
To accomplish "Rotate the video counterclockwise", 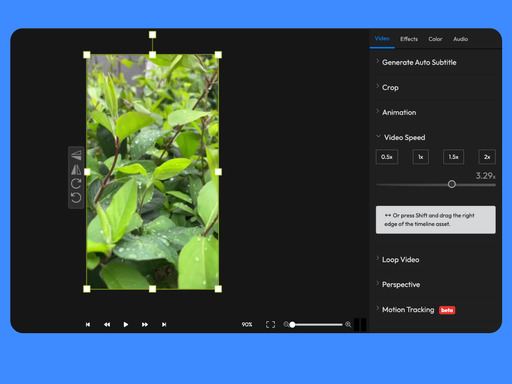I will point(76,198).
